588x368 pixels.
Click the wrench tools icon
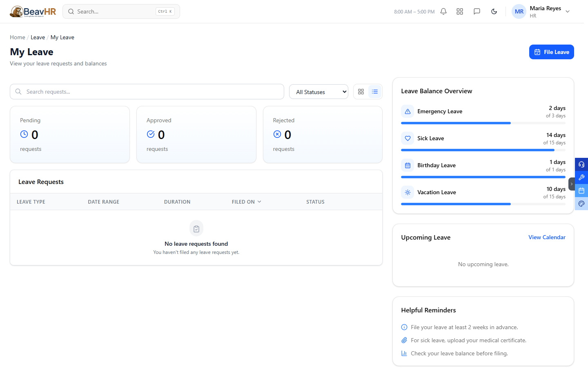click(x=581, y=177)
